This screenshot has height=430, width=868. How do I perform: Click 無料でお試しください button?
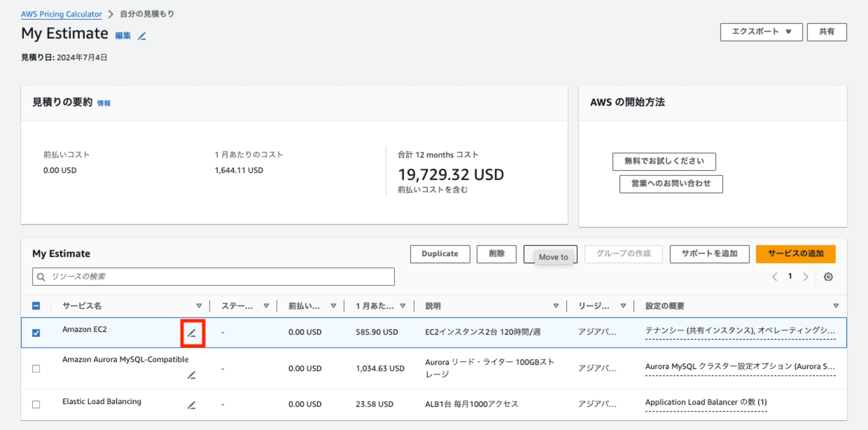664,162
